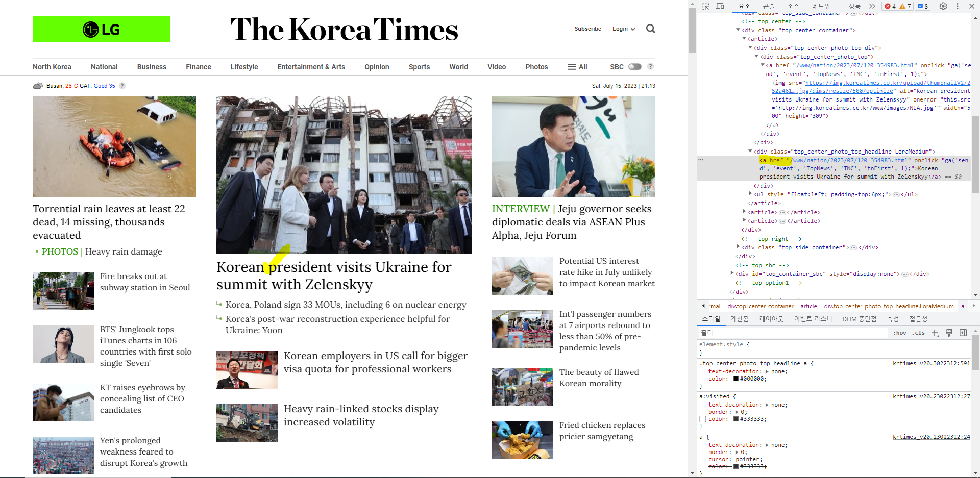The width and height of the screenshot is (980, 478).
Task: Collapse the top_center_photo_top_headline div node
Action: (750, 152)
